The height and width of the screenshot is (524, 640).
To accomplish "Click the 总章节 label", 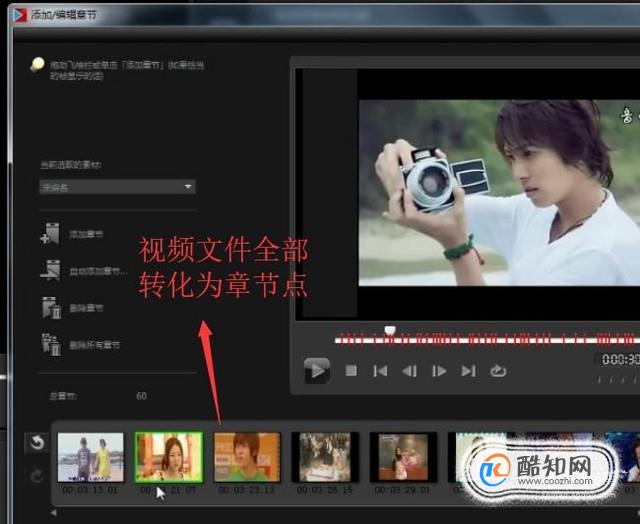I will 62,396.
